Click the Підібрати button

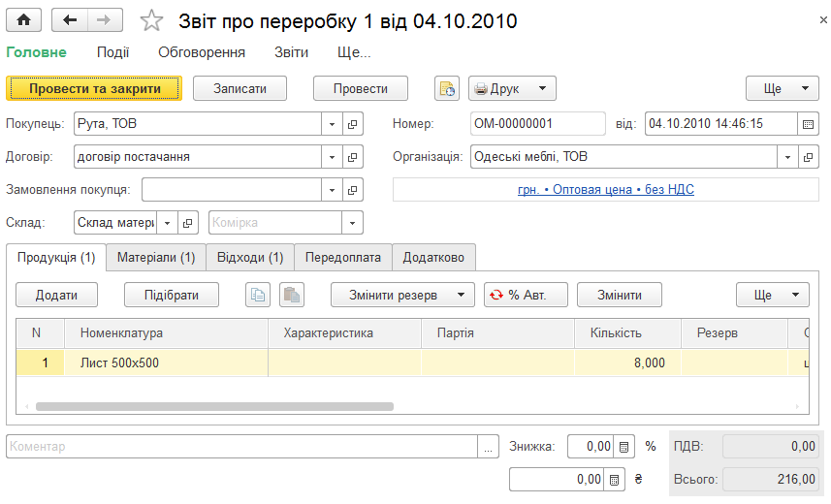[x=172, y=295]
